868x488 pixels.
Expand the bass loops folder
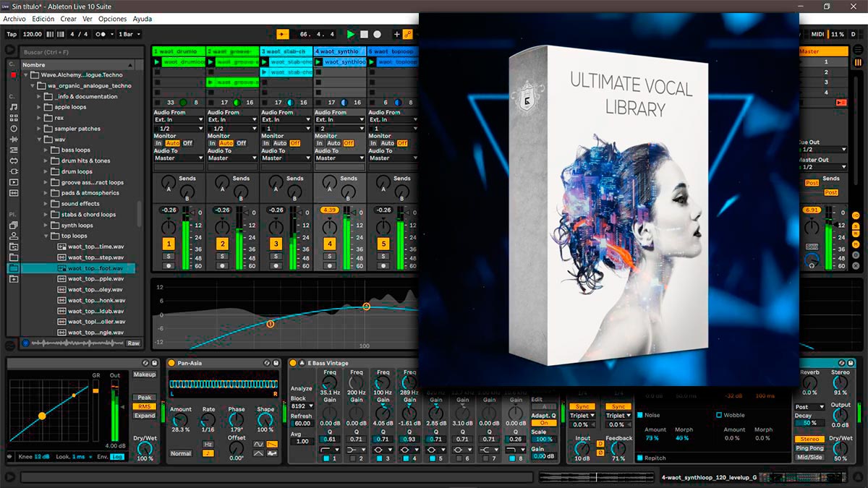click(46, 150)
